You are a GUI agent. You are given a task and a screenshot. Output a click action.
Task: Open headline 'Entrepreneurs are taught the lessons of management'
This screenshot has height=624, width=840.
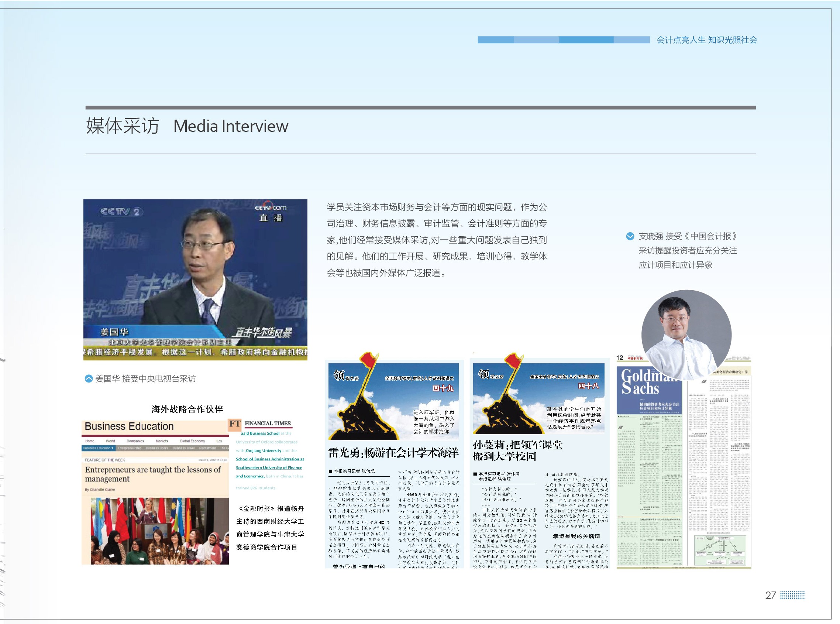click(152, 474)
